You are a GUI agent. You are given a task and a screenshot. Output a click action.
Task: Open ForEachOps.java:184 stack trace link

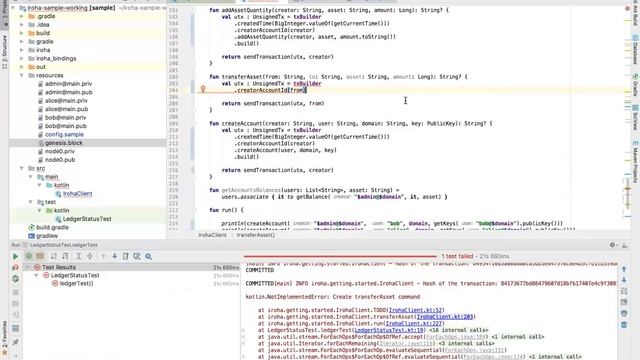[x=456, y=337]
